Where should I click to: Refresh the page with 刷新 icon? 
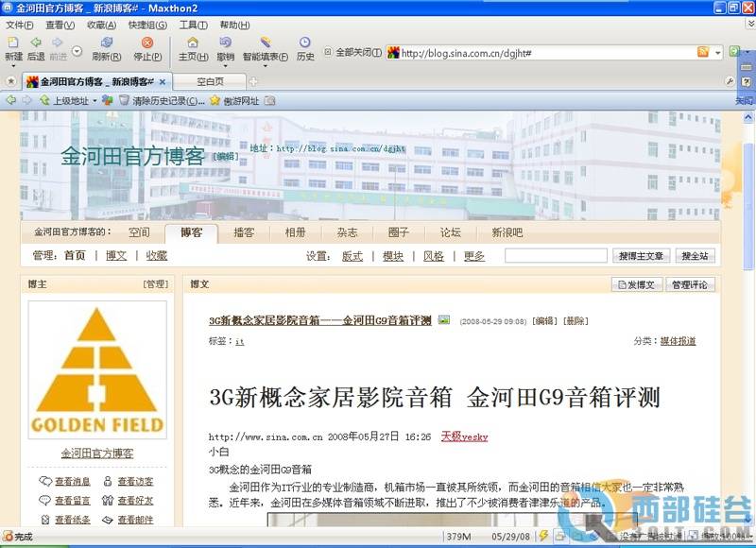[x=107, y=43]
